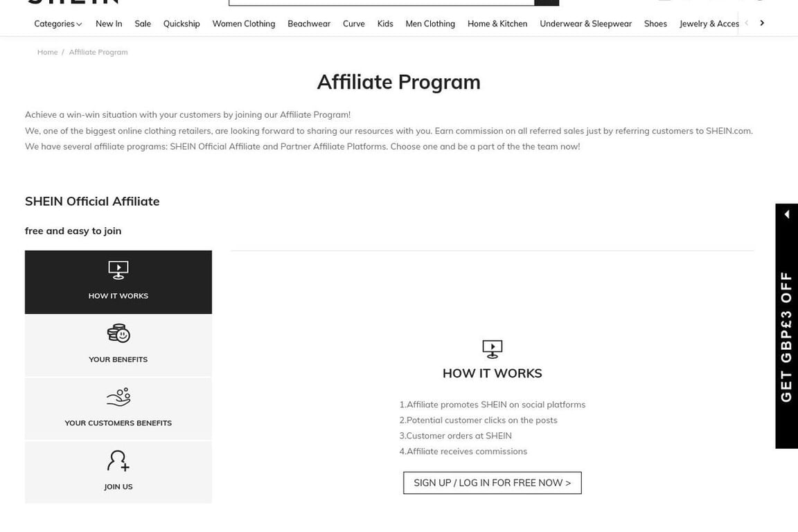Image resolution: width=798 pixels, height=532 pixels.
Task: Select the How It Works tab
Action: [x=118, y=282]
